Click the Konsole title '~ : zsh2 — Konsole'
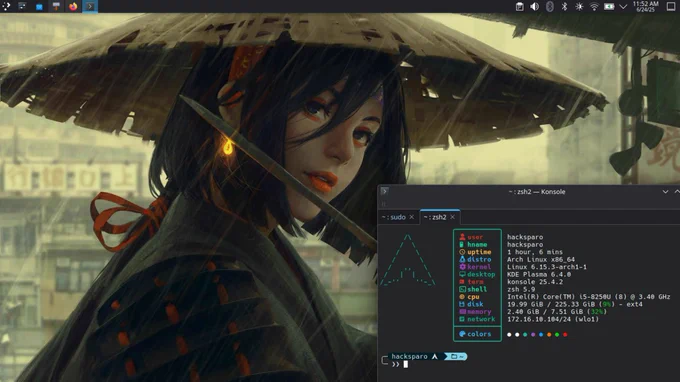The width and height of the screenshot is (680, 382). (x=537, y=192)
